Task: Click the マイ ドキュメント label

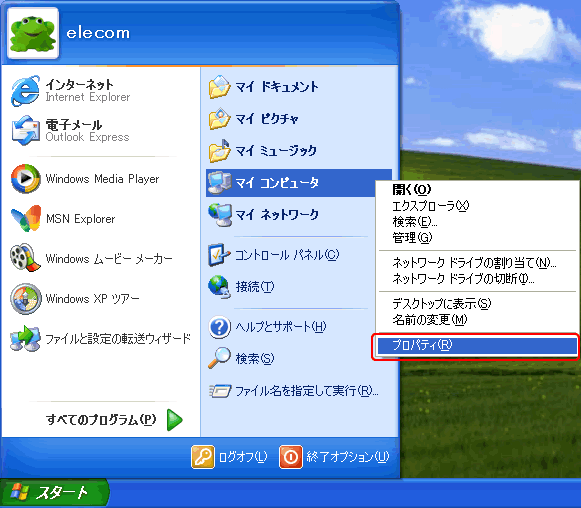Action: (277, 87)
